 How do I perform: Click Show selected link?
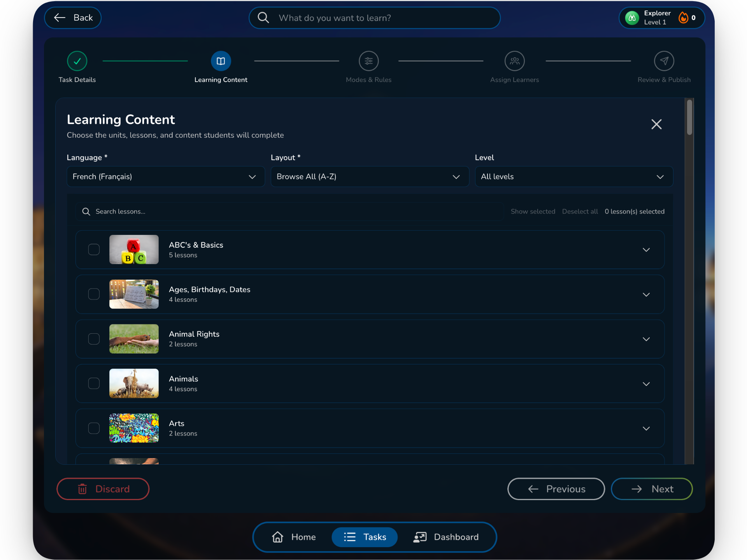pos(533,212)
